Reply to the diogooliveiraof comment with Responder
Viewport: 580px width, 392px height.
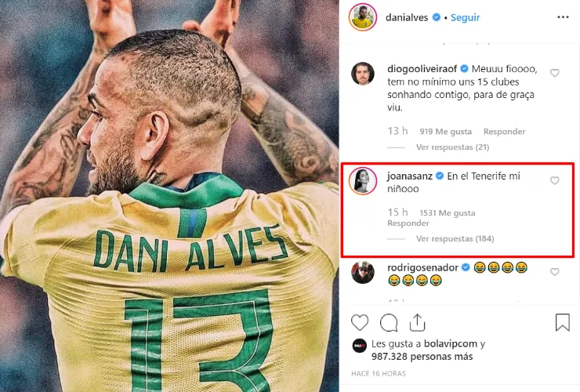pos(504,132)
